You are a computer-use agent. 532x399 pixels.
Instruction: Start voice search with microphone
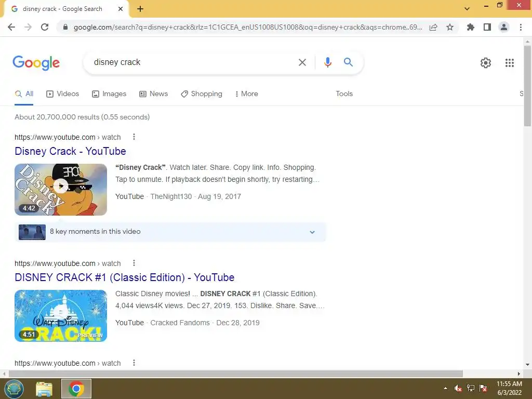click(327, 62)
